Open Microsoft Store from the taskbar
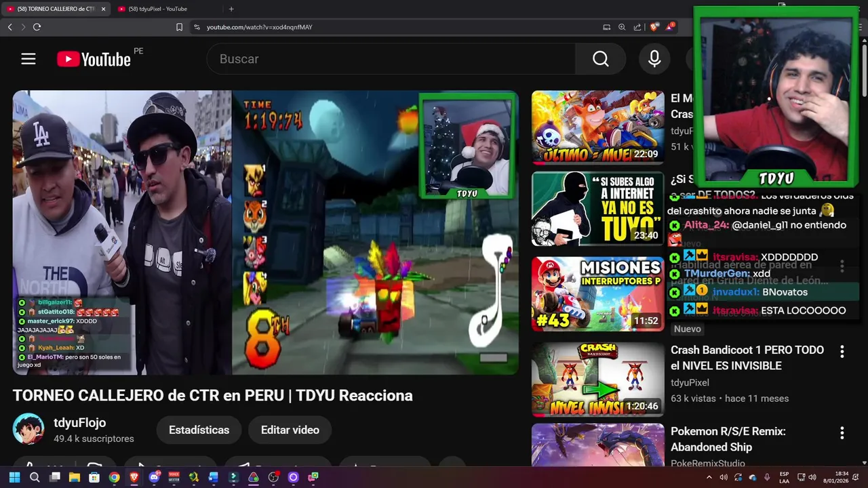The image size is (868, 488). 94,477
